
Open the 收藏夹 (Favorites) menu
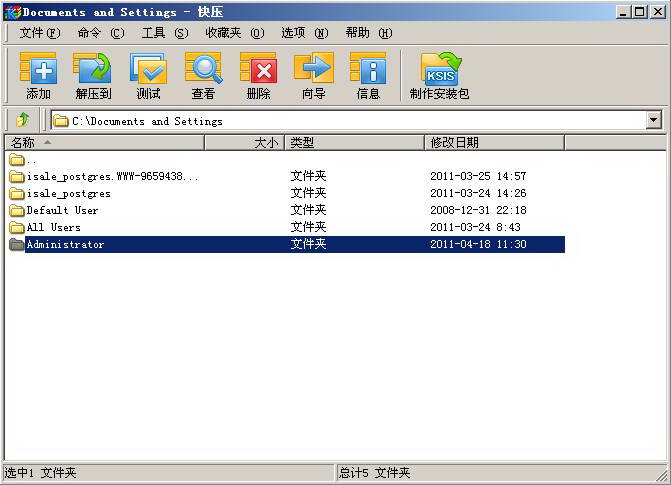click(x=234, y=33)
